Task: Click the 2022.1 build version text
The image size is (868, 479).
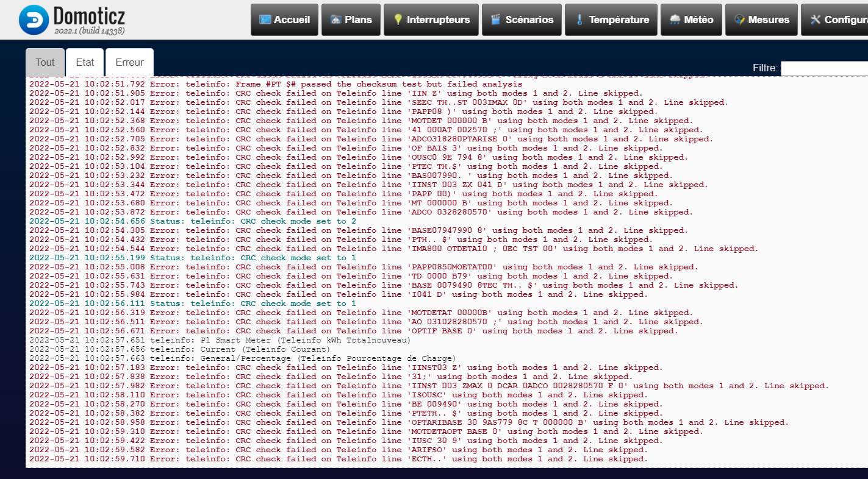Action: 89,30
